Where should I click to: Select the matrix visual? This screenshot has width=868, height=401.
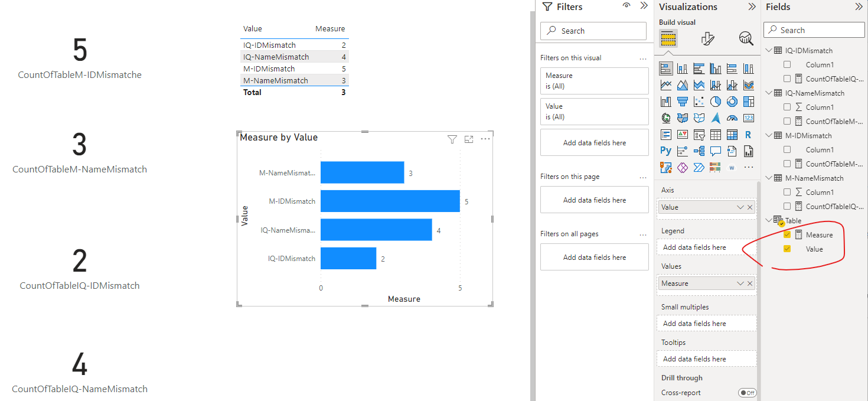coord(732,135)
